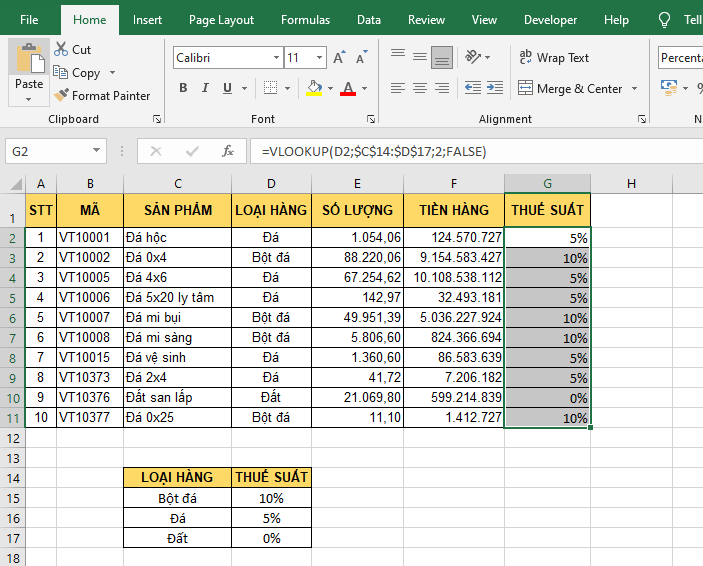Click the Borders icon in Font group

click(x=269, y=88)
